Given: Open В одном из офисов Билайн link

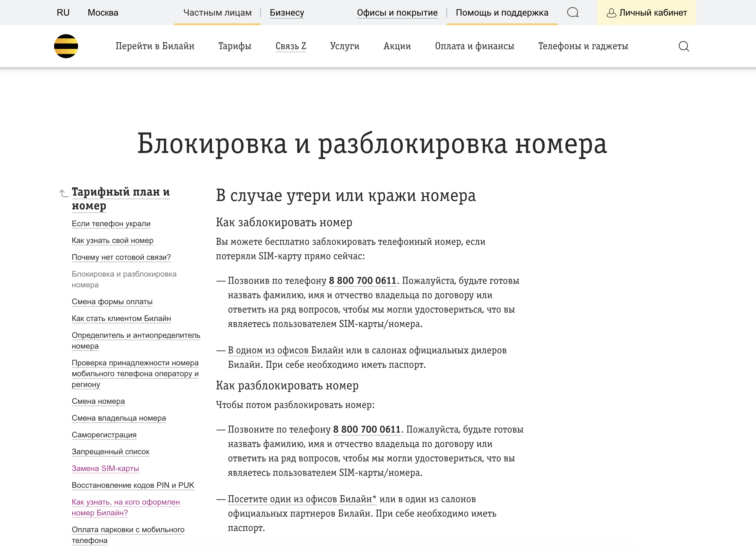Looking at the screenshot, I should [x=286, y=350].
